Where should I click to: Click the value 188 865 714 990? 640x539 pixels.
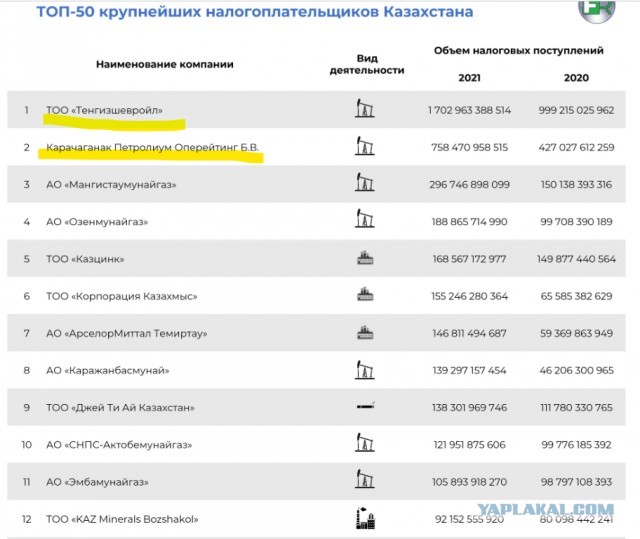click(469, 222)
